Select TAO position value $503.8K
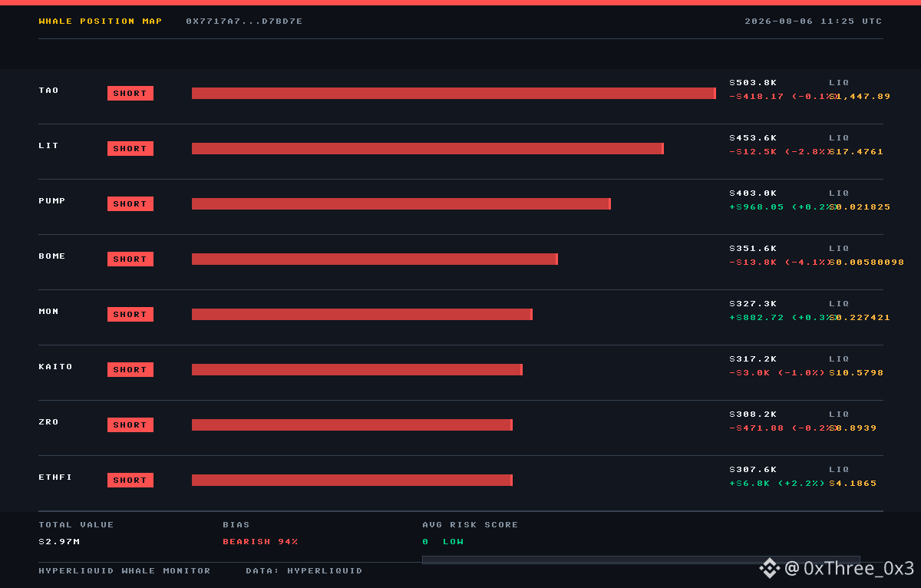 pyautogui.click(x=753, y=83)
